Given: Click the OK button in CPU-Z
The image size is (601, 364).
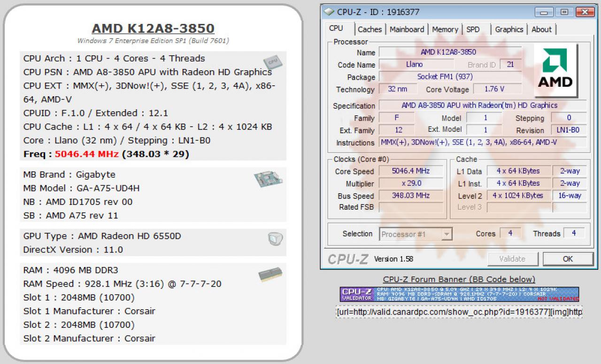Looking at the screenshot, I should 568,258.
